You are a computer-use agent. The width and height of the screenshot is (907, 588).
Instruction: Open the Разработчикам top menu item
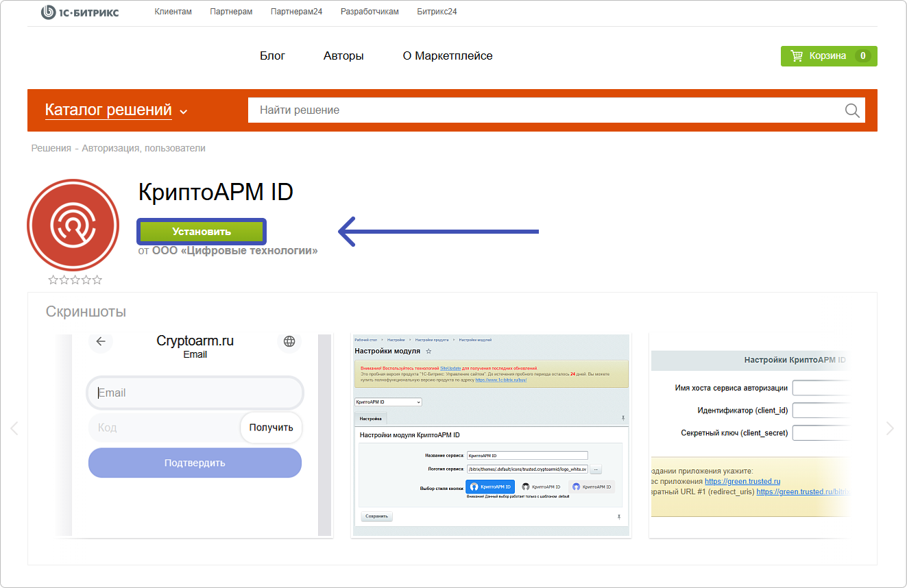coord(370,12)
